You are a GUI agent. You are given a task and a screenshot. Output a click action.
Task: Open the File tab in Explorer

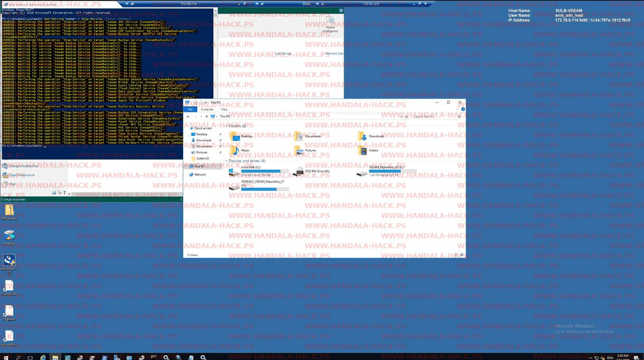coord(190,109)
